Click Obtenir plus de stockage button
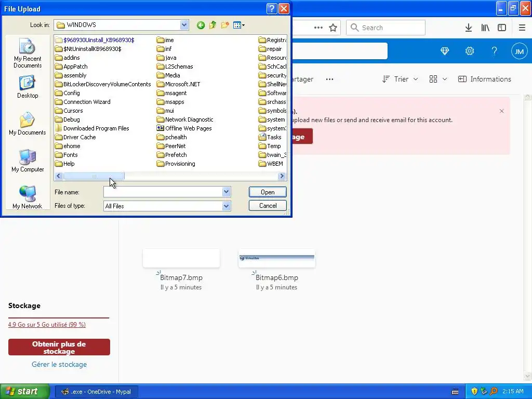The height and width of the screenshot is (399, 532). coord(59,348)
